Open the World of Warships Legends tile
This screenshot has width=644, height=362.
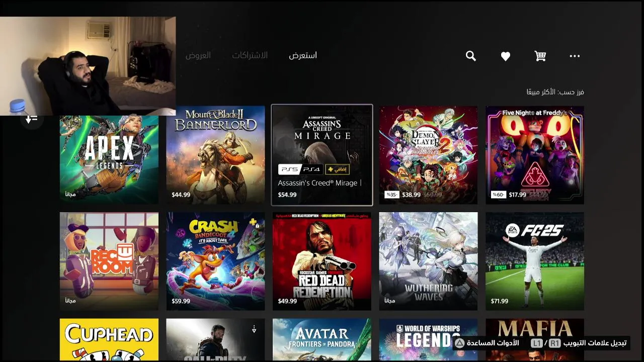coord(428,340)
